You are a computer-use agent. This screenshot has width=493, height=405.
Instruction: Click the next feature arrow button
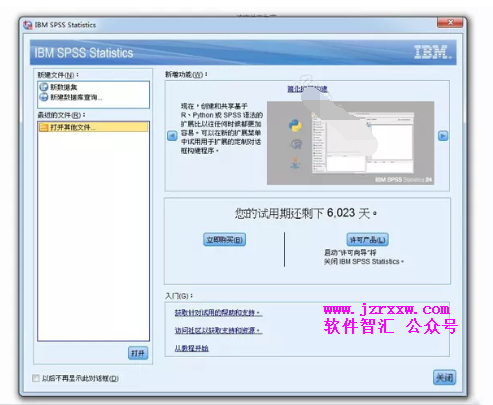[x=443, y=136]
